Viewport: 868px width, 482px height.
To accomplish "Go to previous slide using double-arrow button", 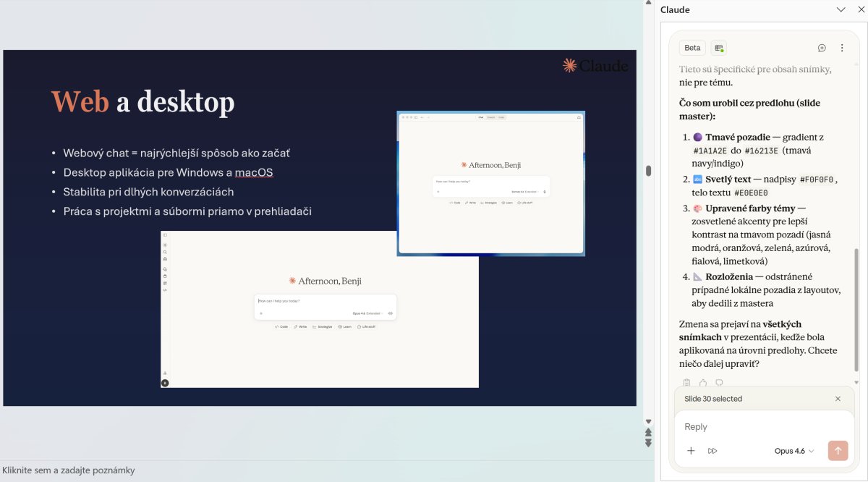I will 648,432.
